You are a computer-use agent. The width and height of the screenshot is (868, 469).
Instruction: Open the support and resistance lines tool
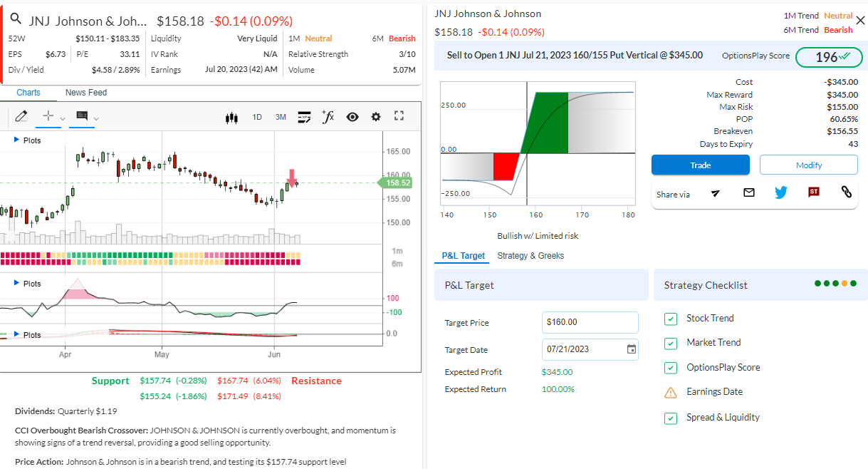[305, 117]
